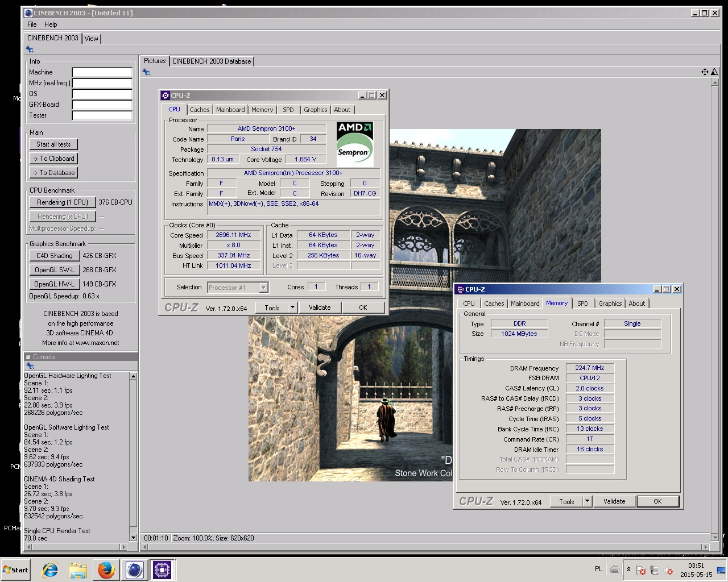728x582 pixels.
Task: Click the Start button
Action: pyautogui.click(x=16, y=569)
